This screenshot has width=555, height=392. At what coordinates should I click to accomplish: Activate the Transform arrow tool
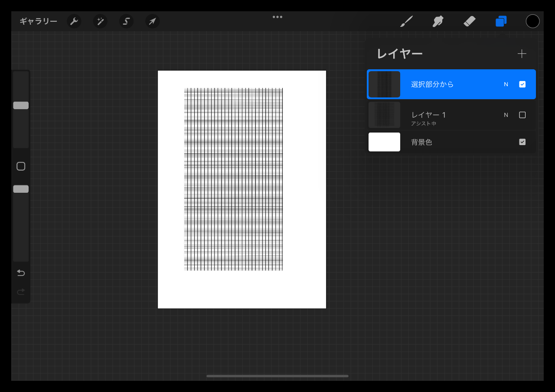pyautogui.click(x=152, y=21)
